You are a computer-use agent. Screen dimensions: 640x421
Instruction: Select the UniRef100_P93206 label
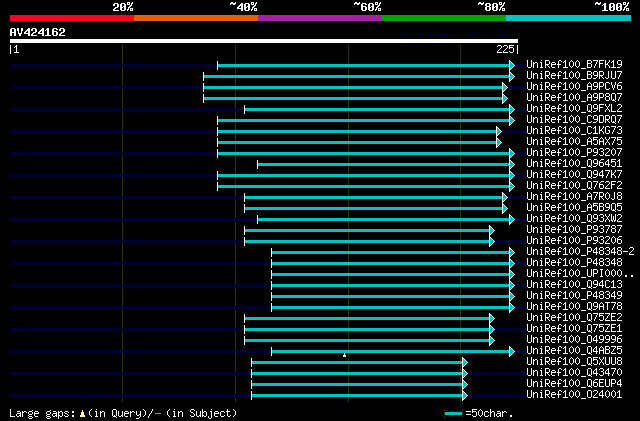pos(574,241)
